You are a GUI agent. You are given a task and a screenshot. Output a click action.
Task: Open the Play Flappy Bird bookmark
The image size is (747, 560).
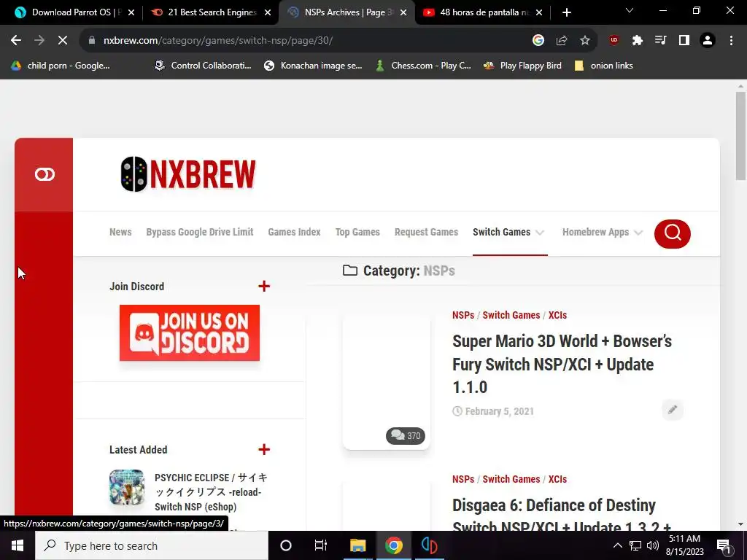[x=522, y=66]
